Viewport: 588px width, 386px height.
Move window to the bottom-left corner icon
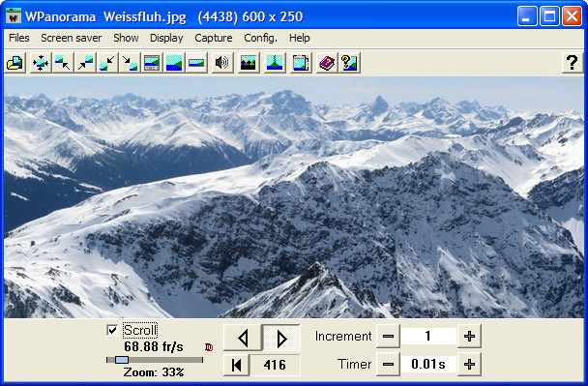(x=107, y=63)
